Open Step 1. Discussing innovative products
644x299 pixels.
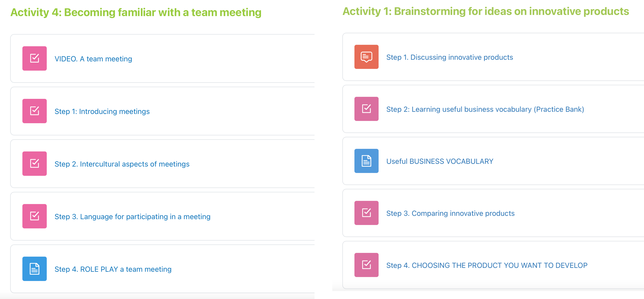point(450,57)
